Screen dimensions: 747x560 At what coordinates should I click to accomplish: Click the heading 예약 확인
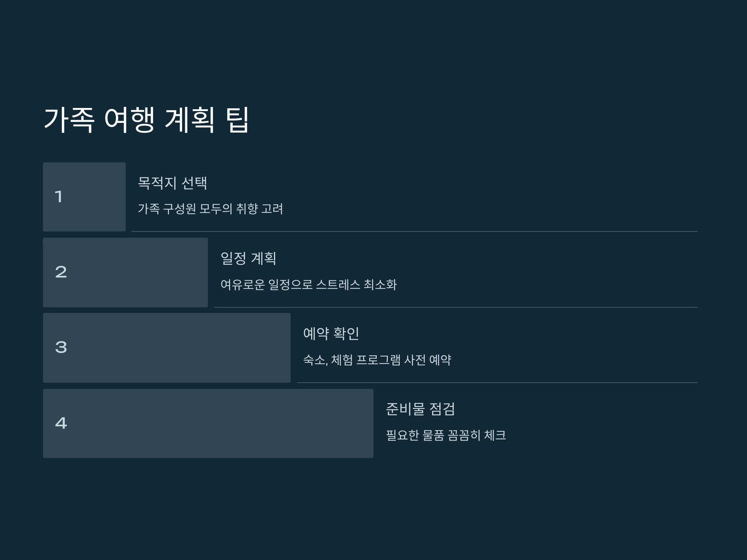pyautogui.click(x=331, y=334)
